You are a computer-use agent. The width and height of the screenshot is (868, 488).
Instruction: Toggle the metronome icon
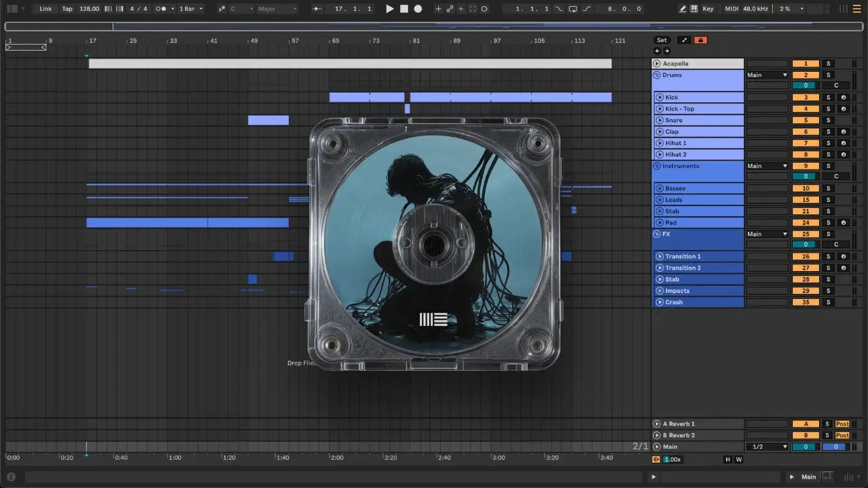(x=162, y=9)
